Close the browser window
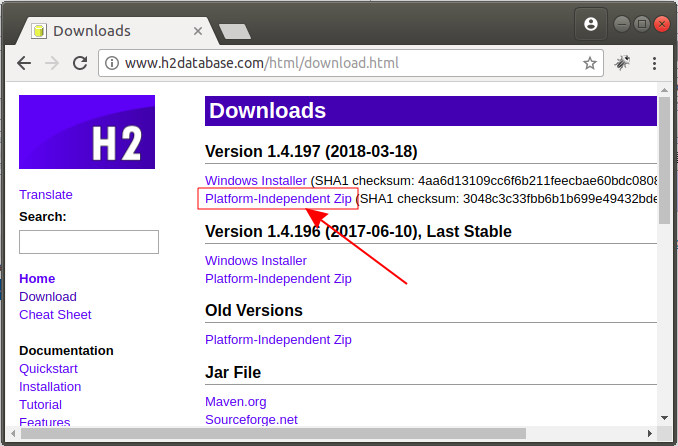678x446 pixels. pos(662,24)
